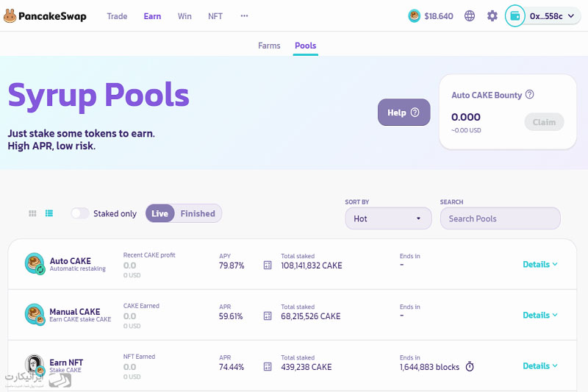
Task: Click the Help button
Action: pos(404,113)
